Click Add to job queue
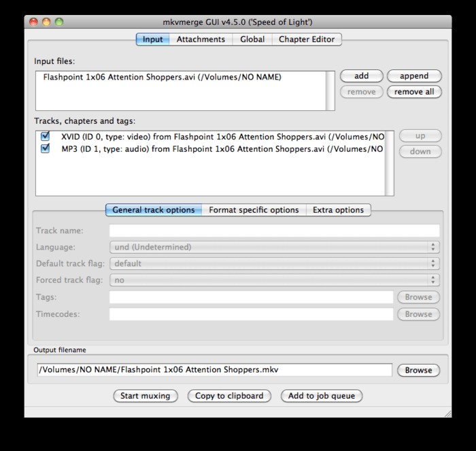The height and width of the screenshot is (451, 476). [x=322, y=396]
